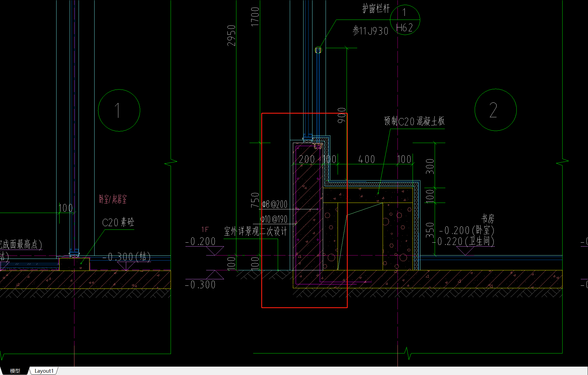588x375 pixels.
Task: Select the -0.200 elevation beside 1F
Action: [201, 241]
